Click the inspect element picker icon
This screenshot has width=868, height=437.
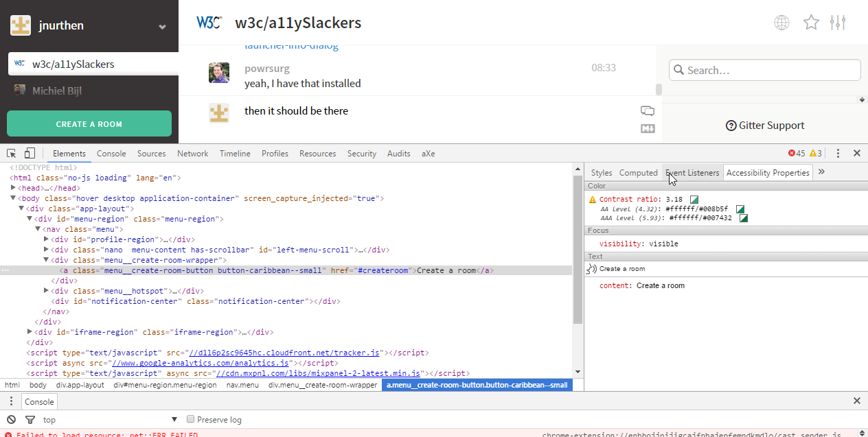pos(12,154)
